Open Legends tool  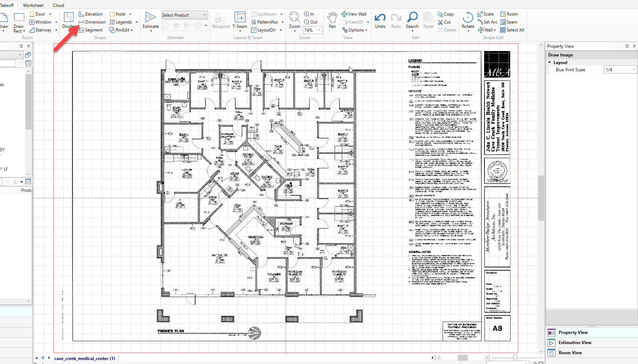[x=121, y=22]
